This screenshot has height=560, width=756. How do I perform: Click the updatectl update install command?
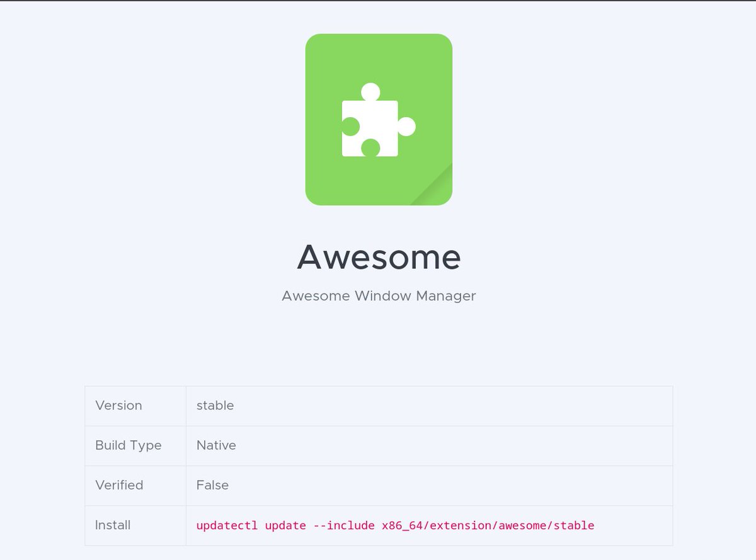(x=395, y=525)
